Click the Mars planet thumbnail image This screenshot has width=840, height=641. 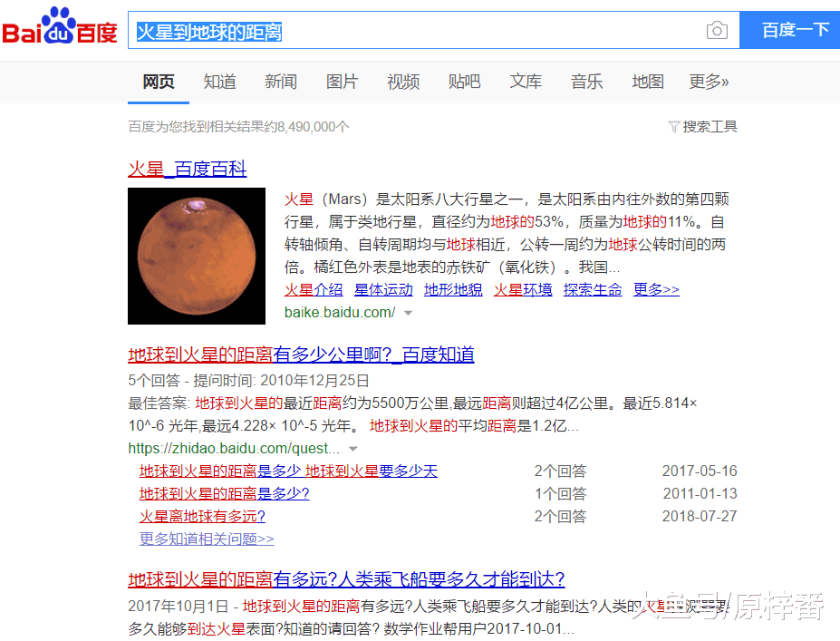197,256
